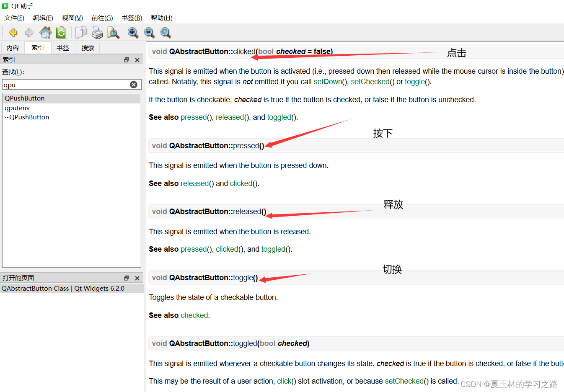Float the 索引 panel
564x392 pixels.
(127, 60)
